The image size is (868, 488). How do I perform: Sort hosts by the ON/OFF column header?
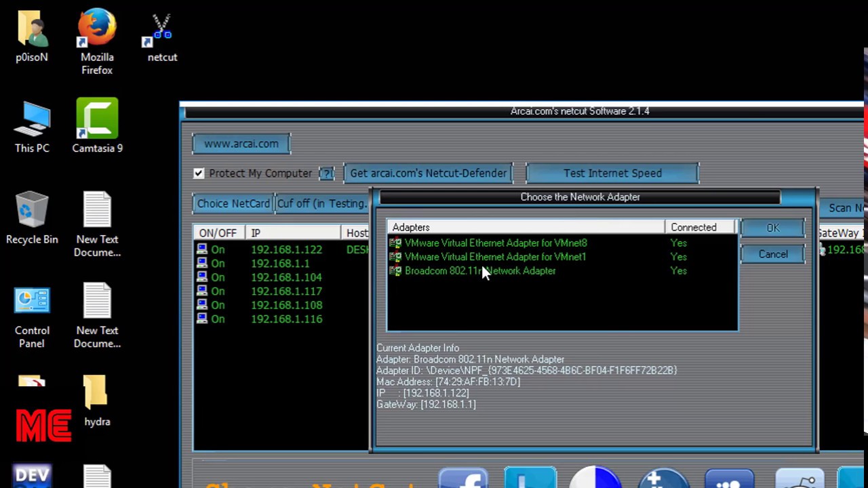click(x=218, y=233)
